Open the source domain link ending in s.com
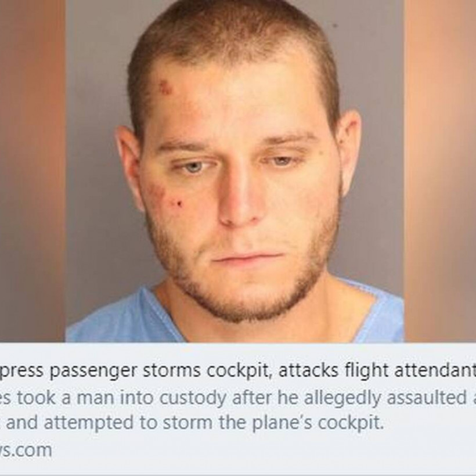This screenshot has height=476, width=476. click(x=26, y=449)
